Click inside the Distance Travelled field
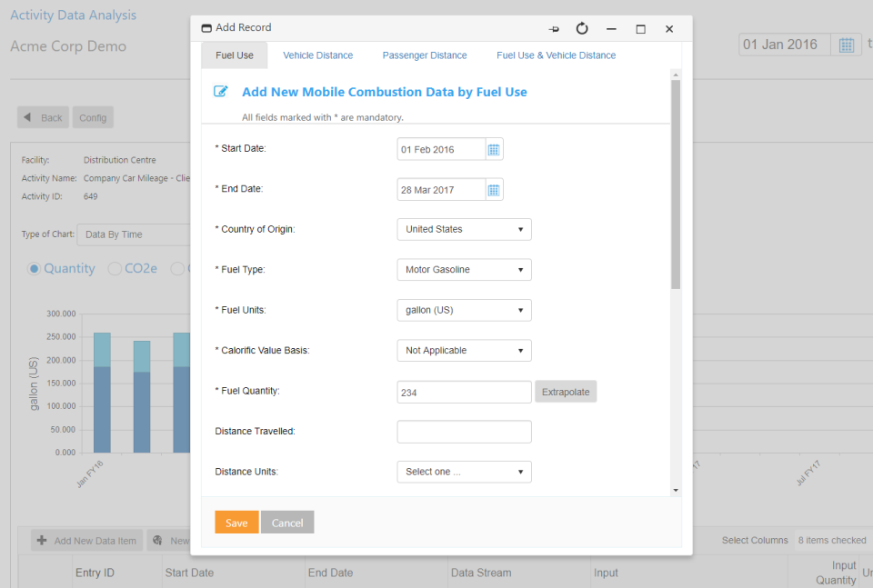Viewport: 873px width, 588px height. coord(464,431)
